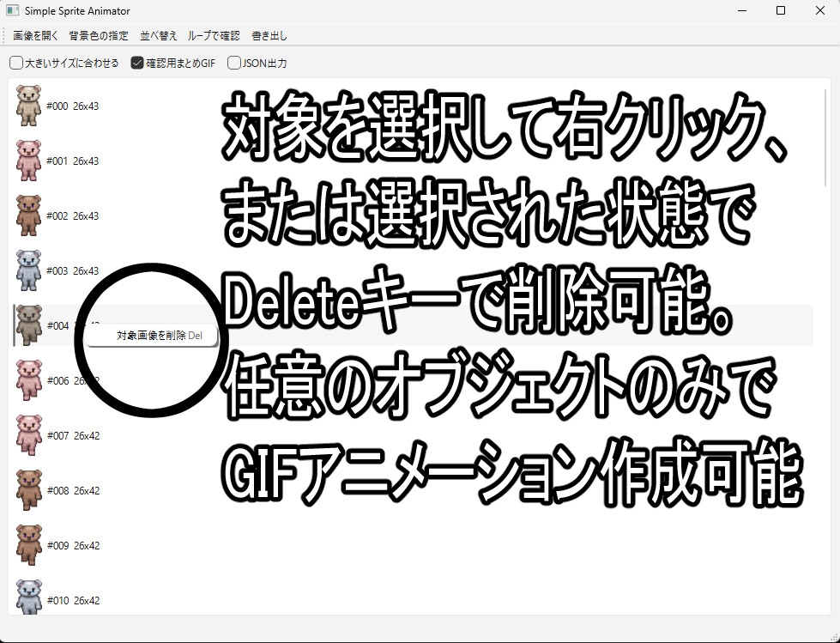840x643 pixels.
Task: Select the #008 bear sprite thumbnail
Action: pyautogui.click(x=27, y=490)
